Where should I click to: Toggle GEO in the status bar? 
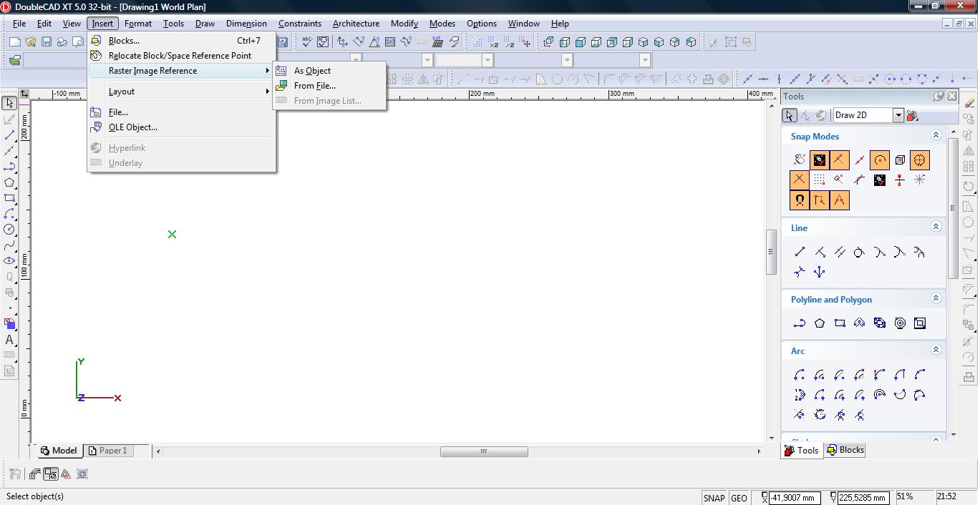pyautogui.click(x=739, y=498)
